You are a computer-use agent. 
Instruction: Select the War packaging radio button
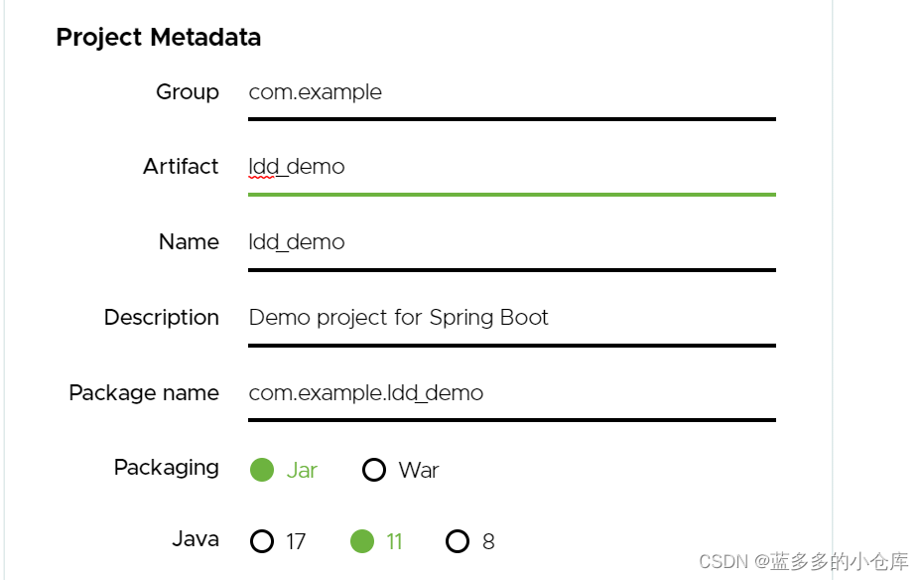coord(374,469)
